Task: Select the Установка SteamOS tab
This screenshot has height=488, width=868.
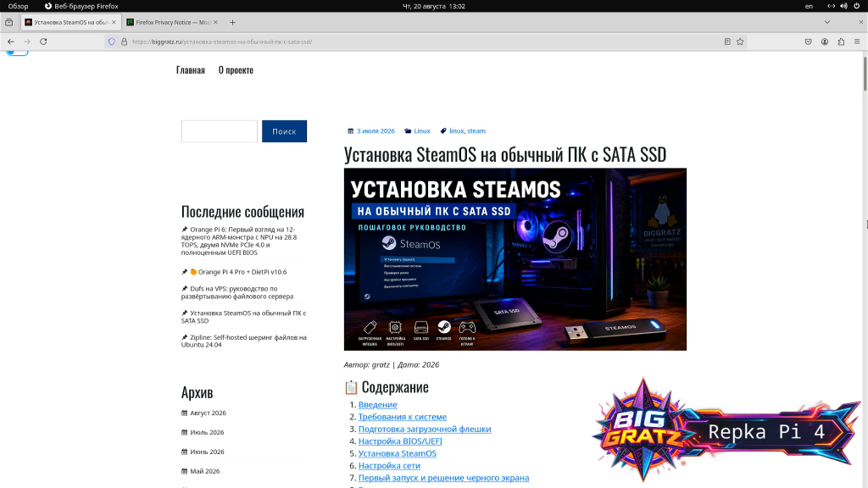Action: [71, 22]
